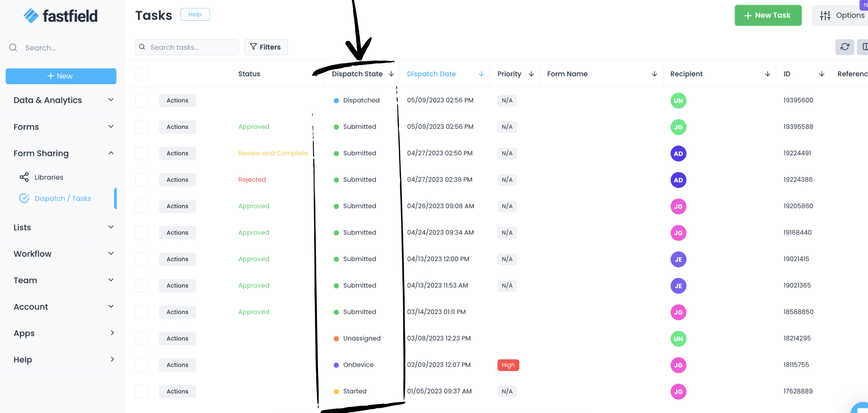Check the box for the Dispatched task row
Screen dimensions: 868x413
(x=142, y=100)
